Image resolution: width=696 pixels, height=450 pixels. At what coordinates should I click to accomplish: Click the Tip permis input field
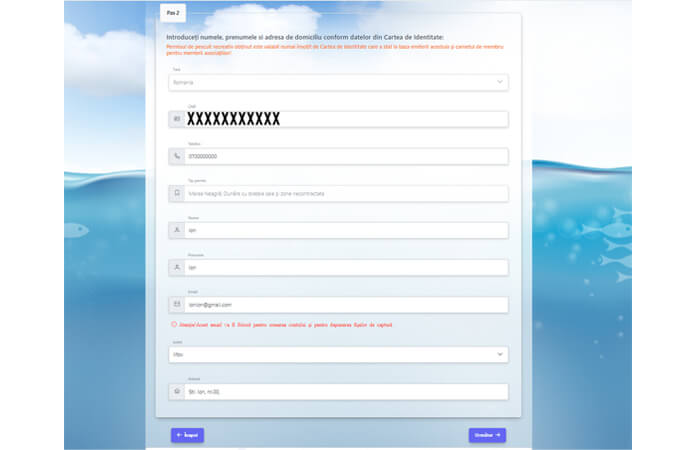point(345,193)
